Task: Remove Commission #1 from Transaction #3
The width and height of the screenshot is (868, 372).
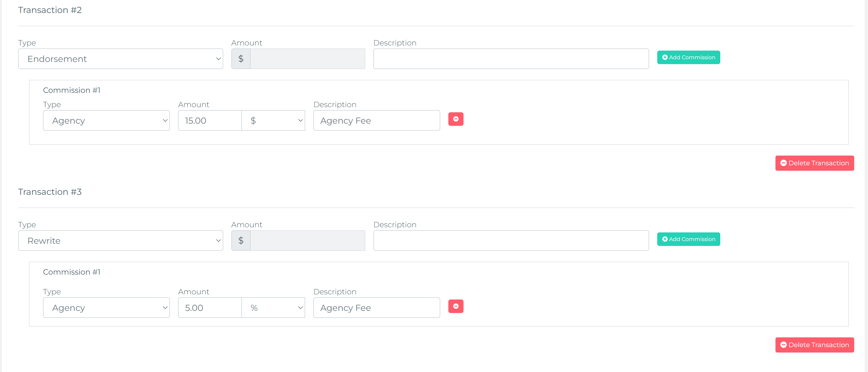Action: (456, 306)
